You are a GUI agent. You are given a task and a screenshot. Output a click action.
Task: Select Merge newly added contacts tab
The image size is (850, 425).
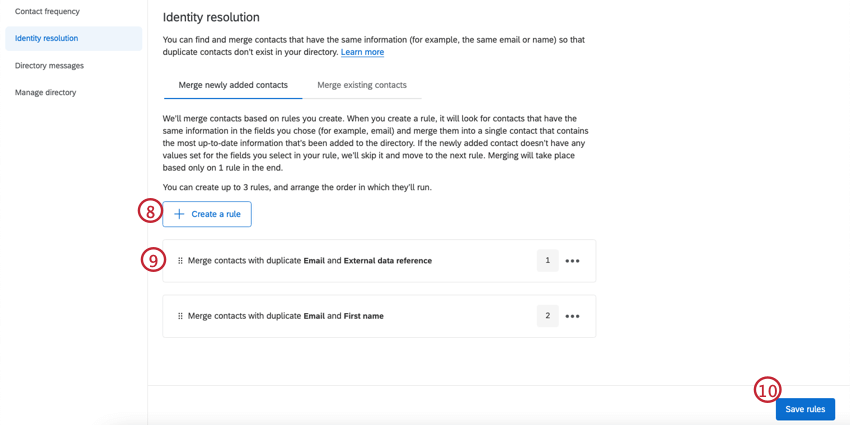233,85
